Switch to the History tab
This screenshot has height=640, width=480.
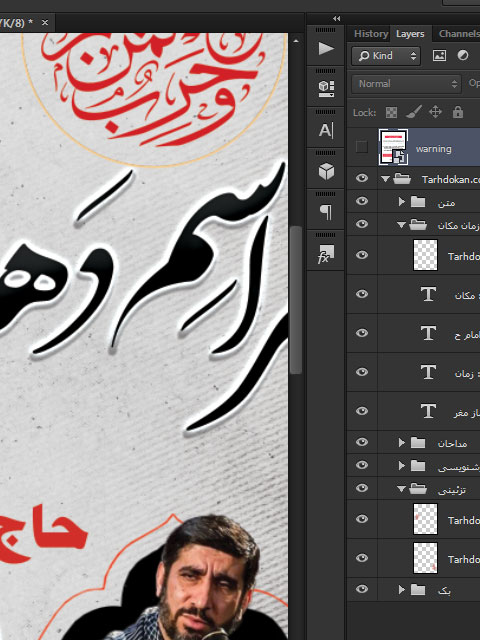tap(371, 33)
